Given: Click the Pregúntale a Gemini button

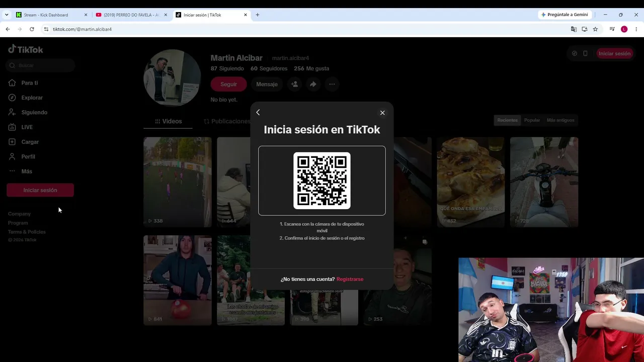Looking at the screenshot, I should point(565,15).
